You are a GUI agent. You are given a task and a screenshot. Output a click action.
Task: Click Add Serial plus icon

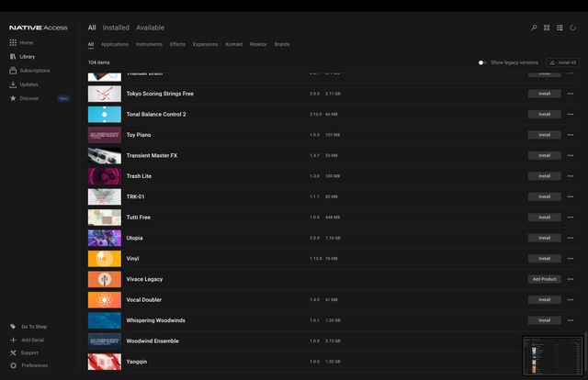point(13,340)
